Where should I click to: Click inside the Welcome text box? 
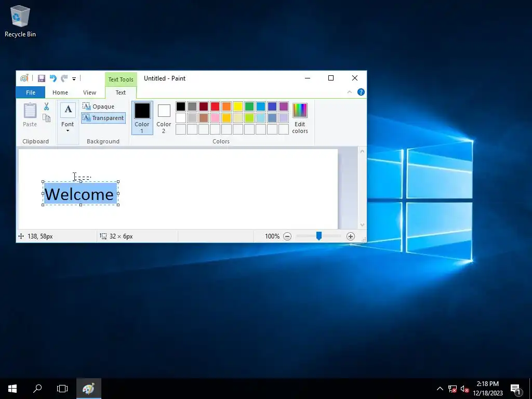(81, 193)
